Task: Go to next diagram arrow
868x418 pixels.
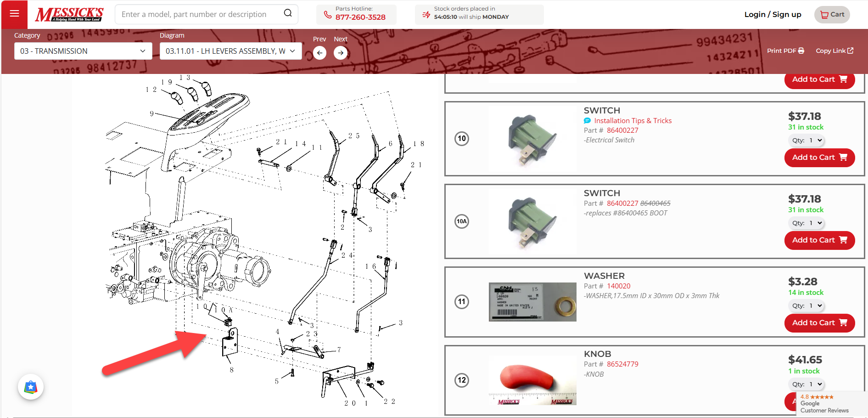Action: pos(341,53)
